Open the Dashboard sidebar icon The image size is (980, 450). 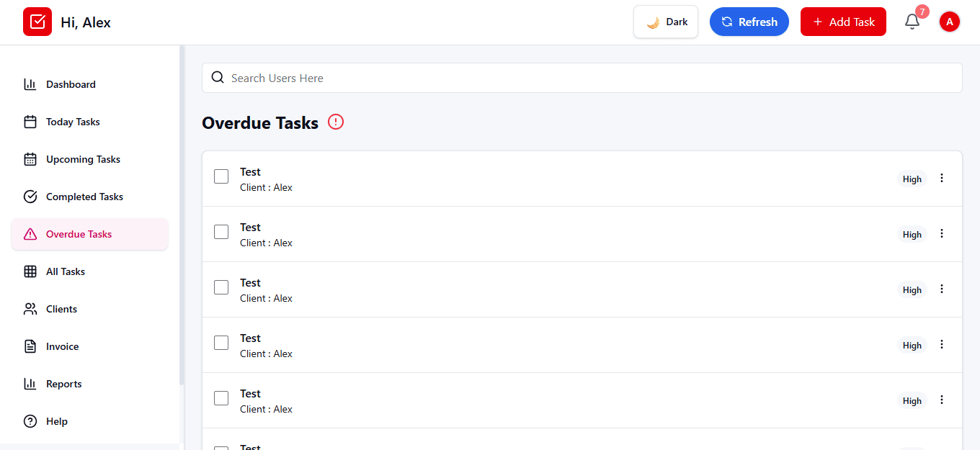pos(30,84)
